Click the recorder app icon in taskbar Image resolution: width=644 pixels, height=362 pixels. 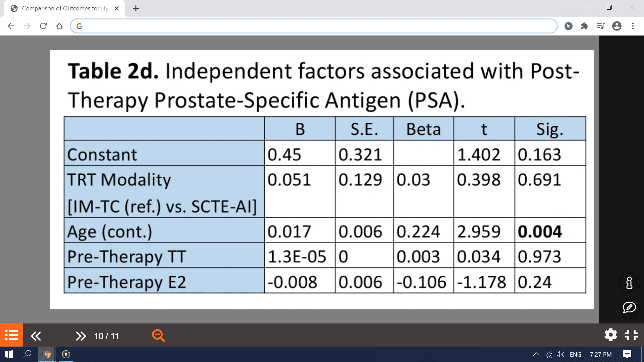click(x=66, y=354)
